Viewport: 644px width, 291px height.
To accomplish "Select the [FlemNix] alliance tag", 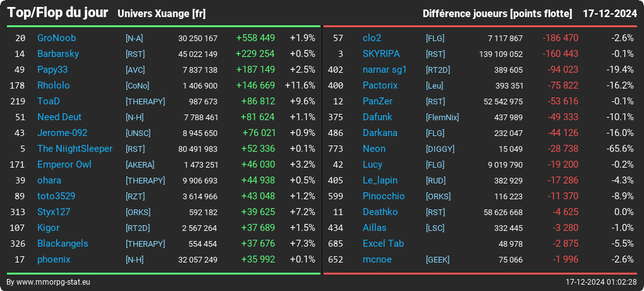I will click(442, 118).
